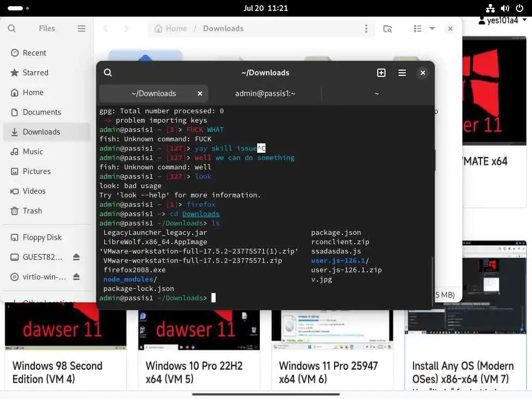Go forward in Files navigation
Screen dimensions: 532x399
[126, 29]
